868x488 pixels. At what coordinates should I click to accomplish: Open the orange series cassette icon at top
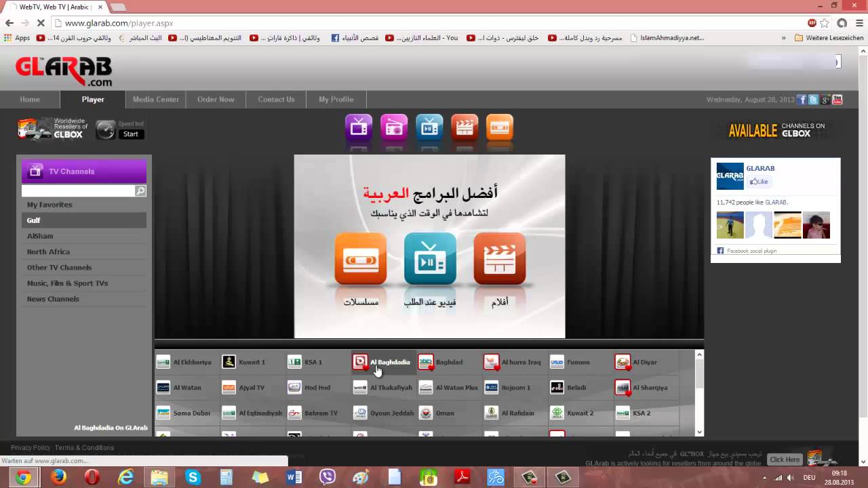[500, 127]
